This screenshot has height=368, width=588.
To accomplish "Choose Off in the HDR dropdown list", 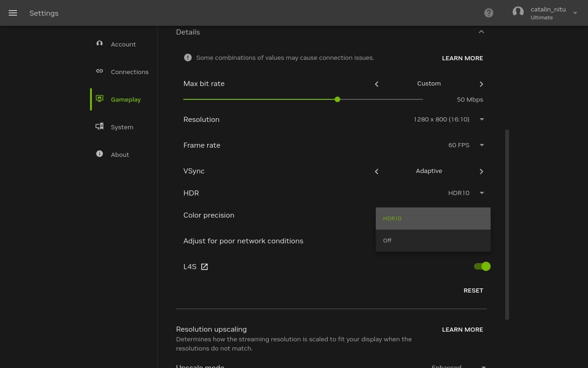I will [x=433, y=241].
